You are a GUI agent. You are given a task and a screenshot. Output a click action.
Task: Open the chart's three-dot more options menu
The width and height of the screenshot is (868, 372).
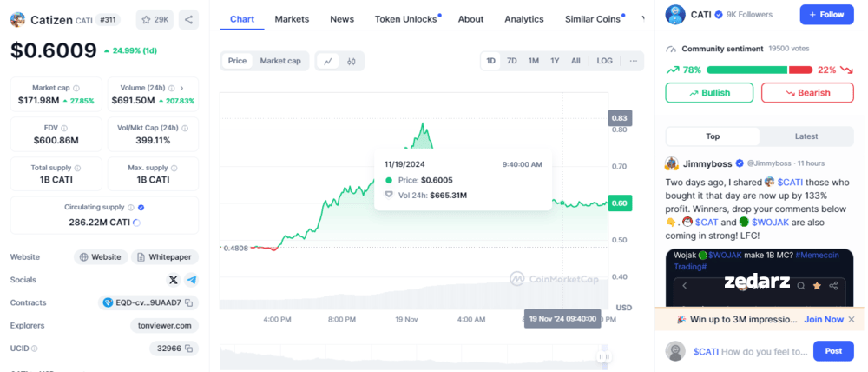634,61
